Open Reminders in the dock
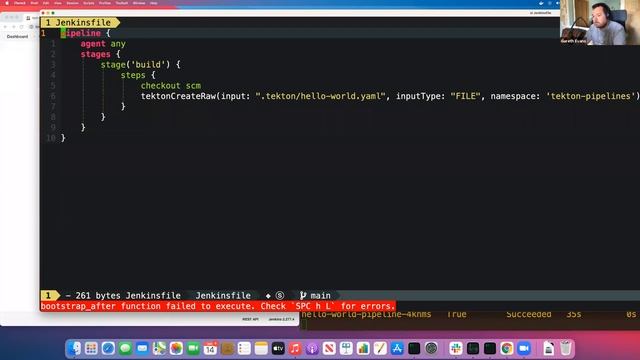 pos(244,349)
